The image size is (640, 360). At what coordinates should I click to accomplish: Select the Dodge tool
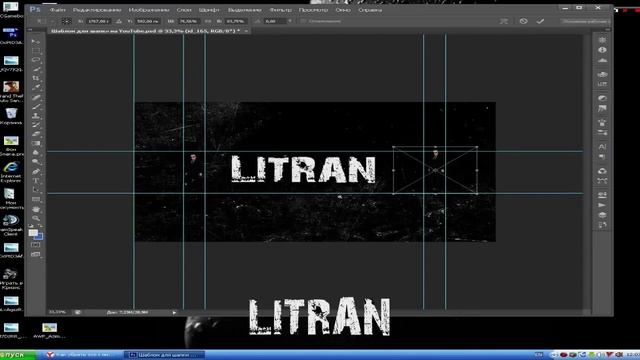coord(36,162)
